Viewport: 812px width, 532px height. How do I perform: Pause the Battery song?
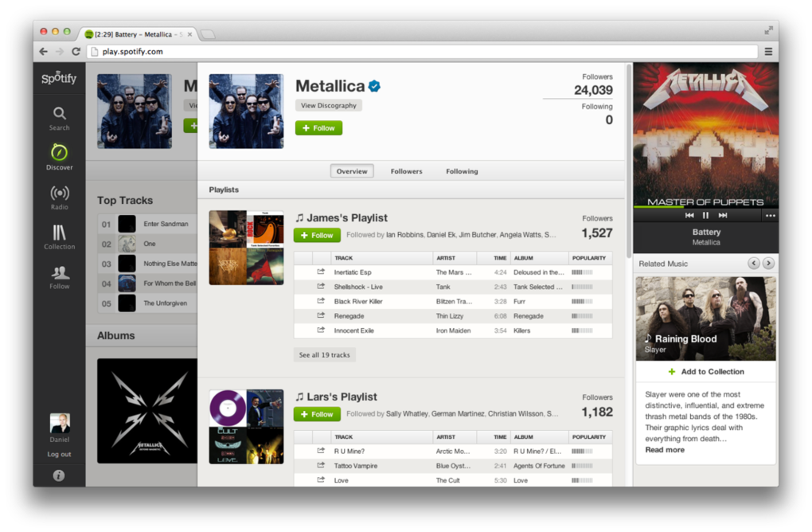pyautogui.click(x=705, y=216)
